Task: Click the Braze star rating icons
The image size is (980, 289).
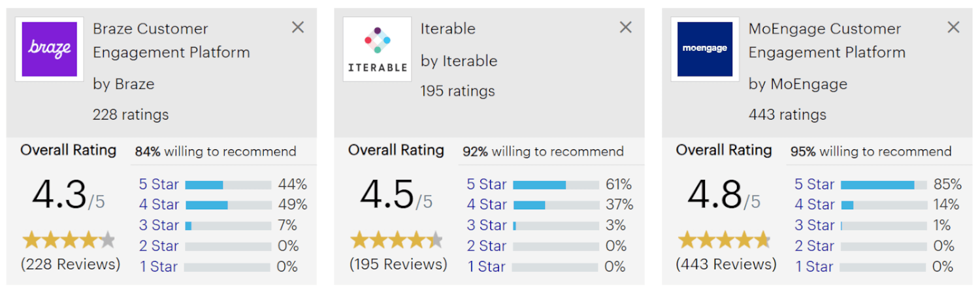Action: [69, 241]
